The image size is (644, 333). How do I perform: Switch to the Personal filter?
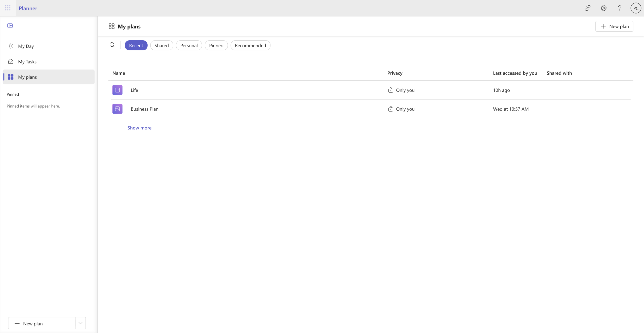click(189, 45)
